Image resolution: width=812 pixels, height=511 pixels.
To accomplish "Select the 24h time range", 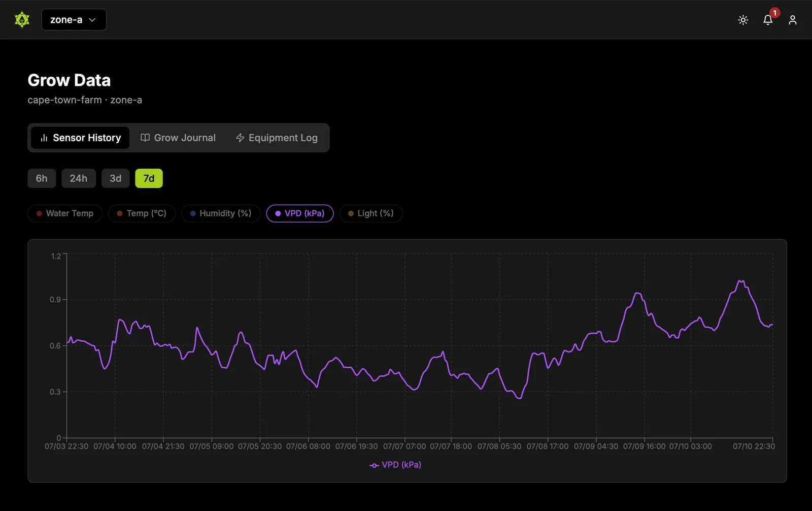I will pyautogui.click(x=79, y=178).
